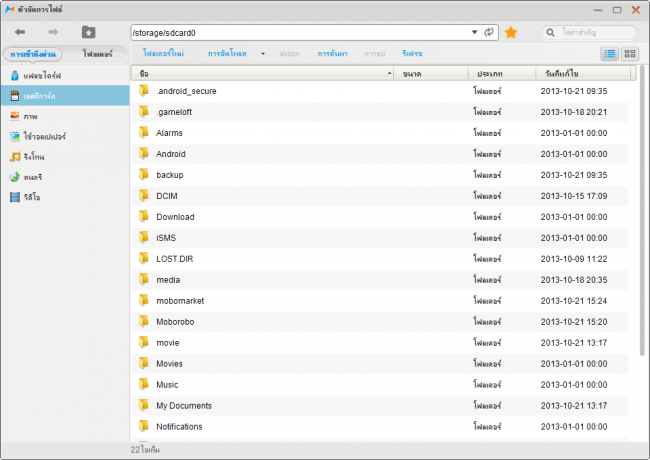
Task: Select the media folder name
Action: tap(168, 280)
